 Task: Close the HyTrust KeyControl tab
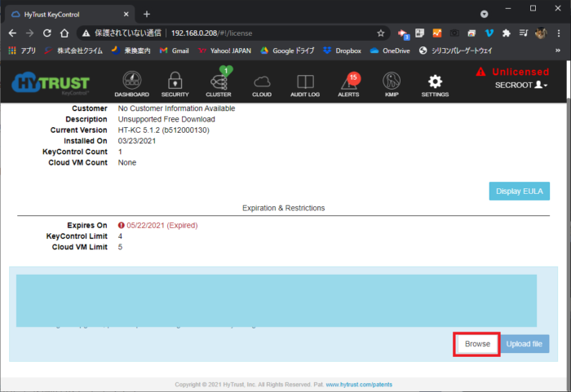coord(126,14)
